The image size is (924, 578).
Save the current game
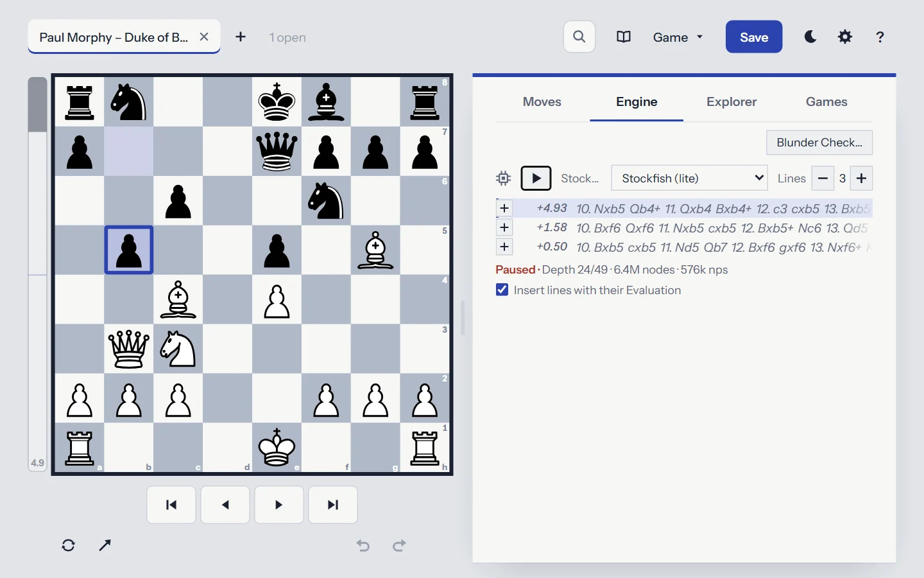[754, 37]
